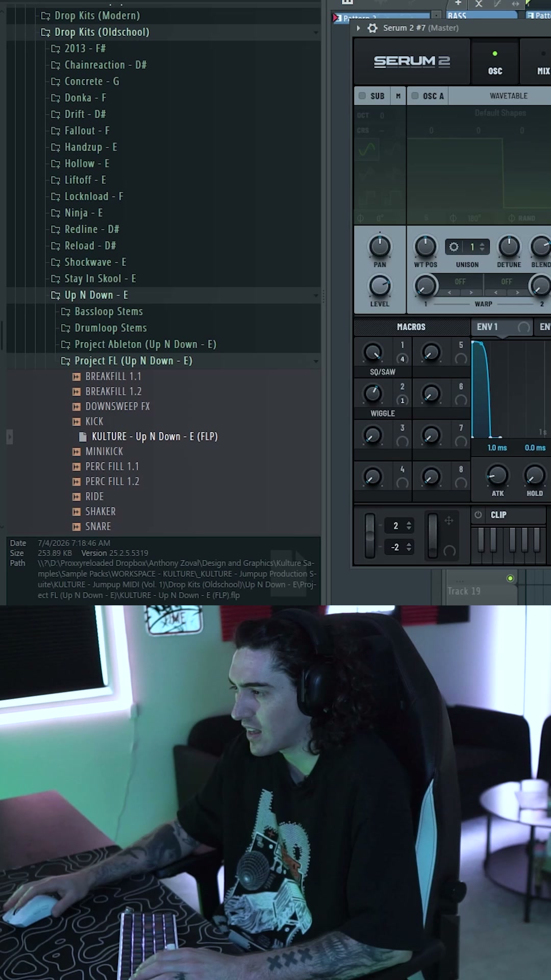Toggle the SUB oscillator phase icon at 0°
Screen dimensions: 551x980
(x=361, y=218)
